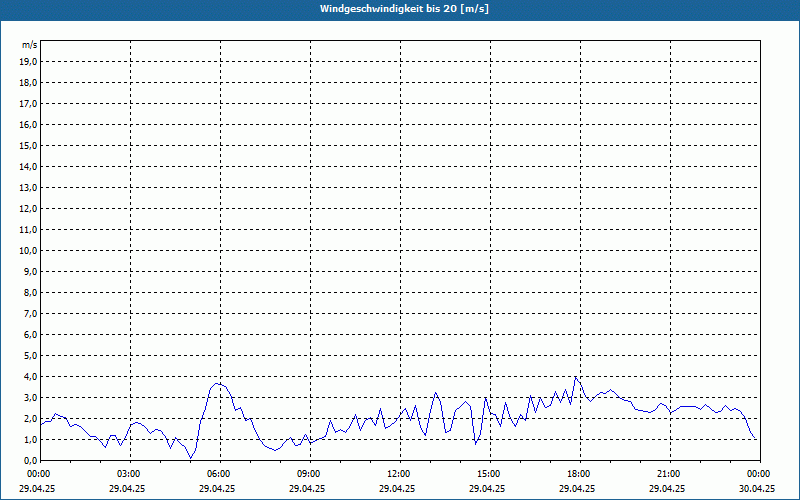
Task: Pick the '29.04.25' date under 21:00
Action: [x=666, y=488]
